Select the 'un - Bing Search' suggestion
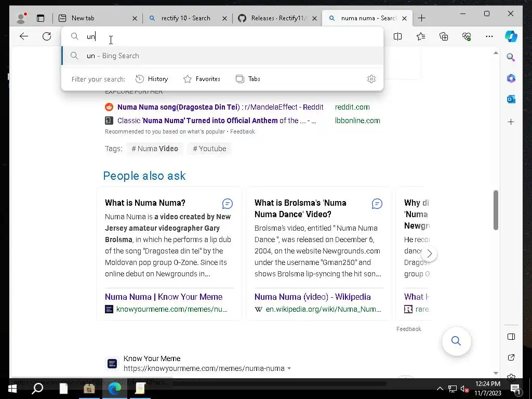This screenshot has width=532, height=399. [x=222, y=56]
